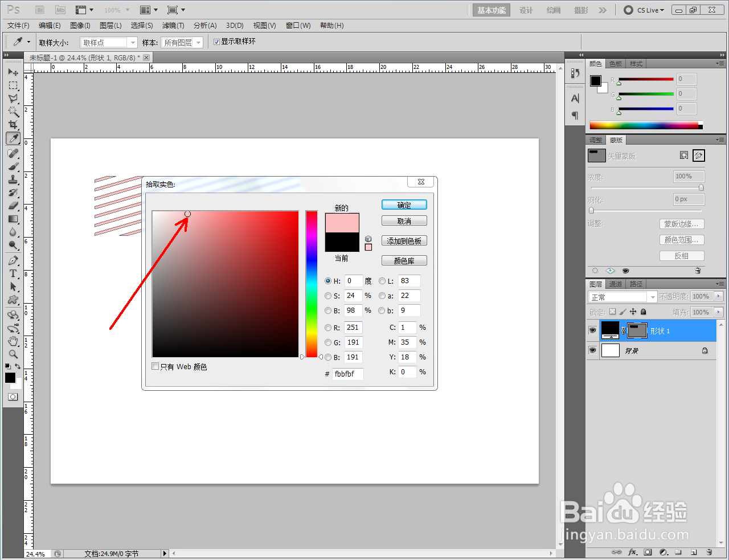Open the 文件(F) menu
The height and width of the screenshot is (560, 729).
18,26
